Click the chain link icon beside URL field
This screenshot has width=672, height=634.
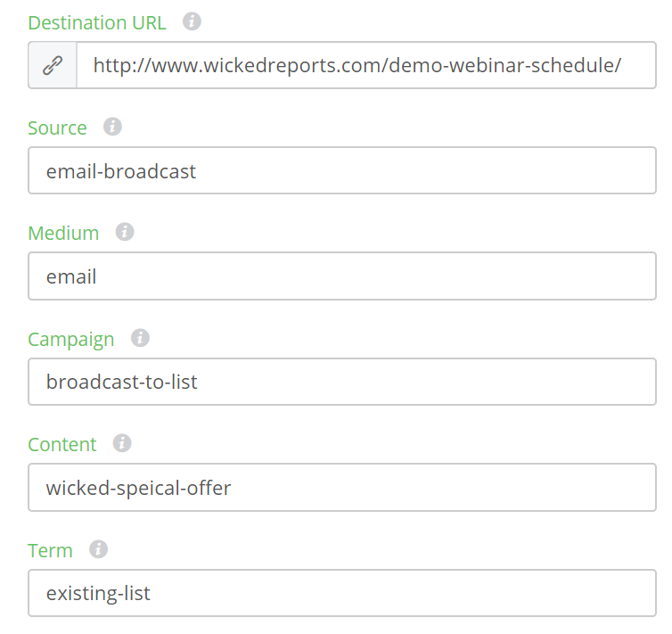point(53,66)
